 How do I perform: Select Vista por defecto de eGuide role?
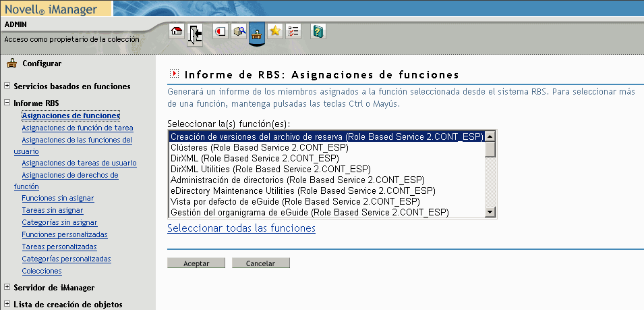tap(326, 201)
